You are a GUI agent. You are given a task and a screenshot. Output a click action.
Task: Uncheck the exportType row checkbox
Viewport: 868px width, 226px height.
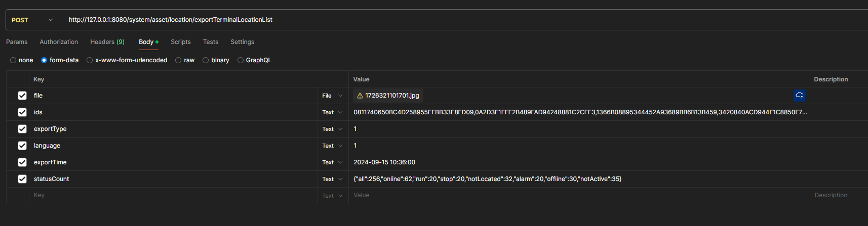coord(22,129)
